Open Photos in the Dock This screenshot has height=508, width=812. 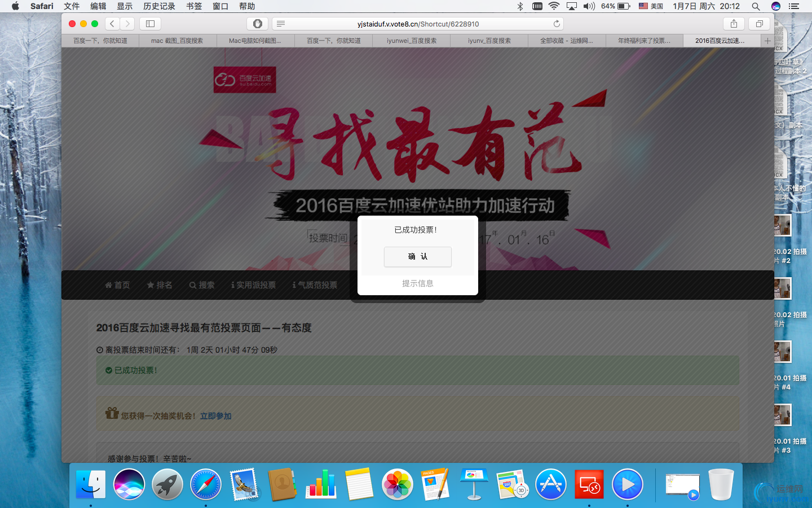click(398, 484)
